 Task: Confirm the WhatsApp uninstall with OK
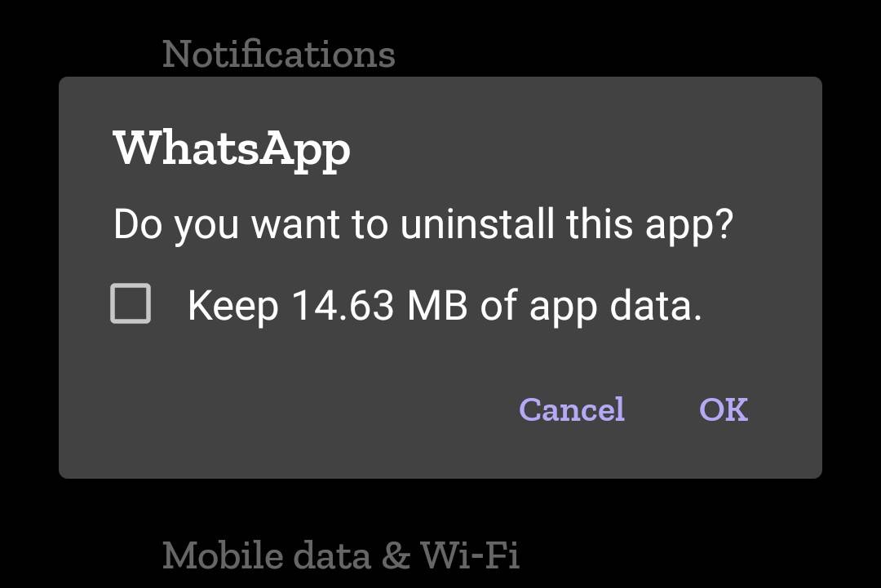(723, 409)
